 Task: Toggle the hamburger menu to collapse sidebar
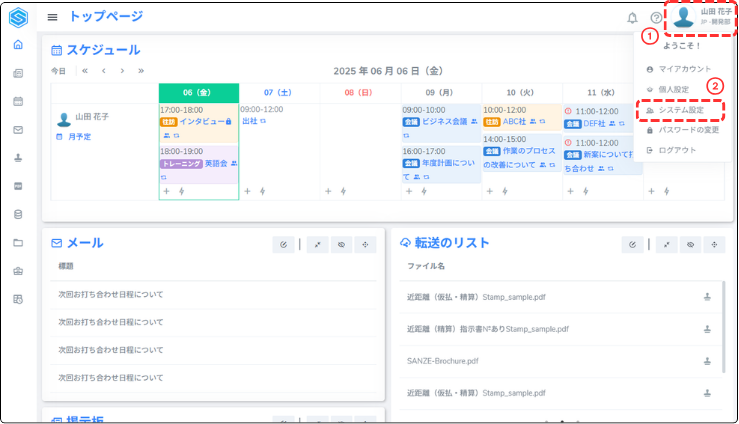click(52, 17)
